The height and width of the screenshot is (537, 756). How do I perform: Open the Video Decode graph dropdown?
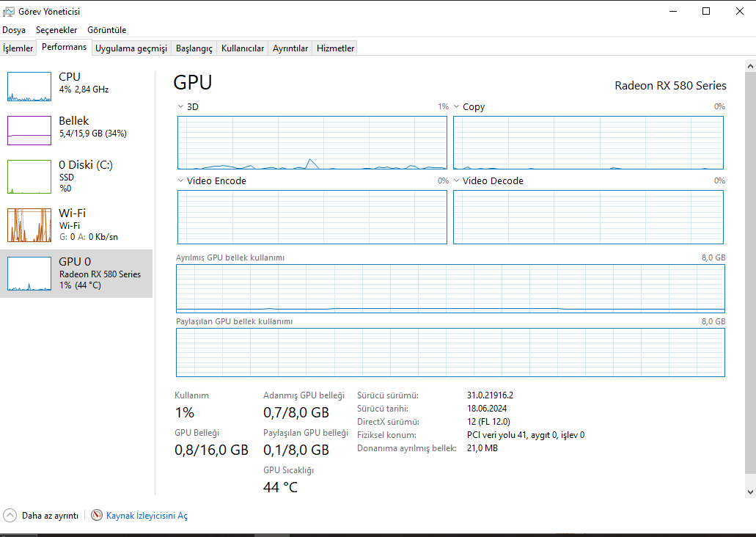[x=457, y=180]
